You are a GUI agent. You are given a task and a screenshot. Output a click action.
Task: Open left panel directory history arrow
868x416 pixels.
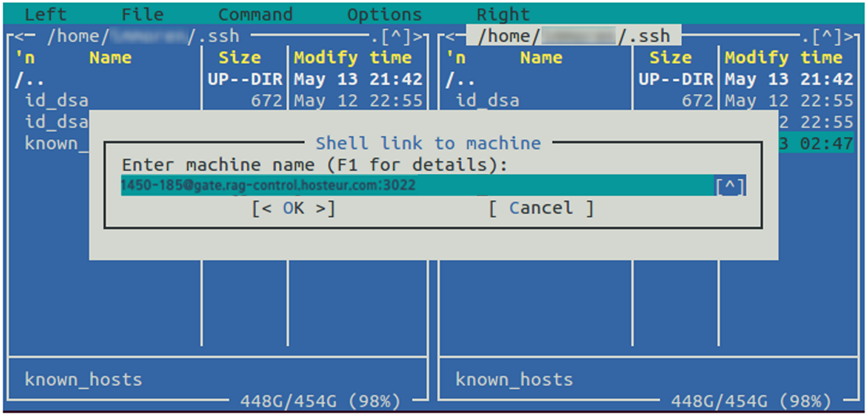tap(397, 37)
